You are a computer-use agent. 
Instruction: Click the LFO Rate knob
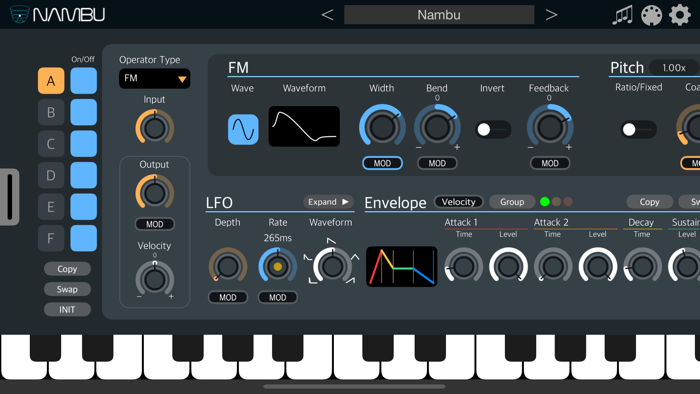tap(277, 266)
